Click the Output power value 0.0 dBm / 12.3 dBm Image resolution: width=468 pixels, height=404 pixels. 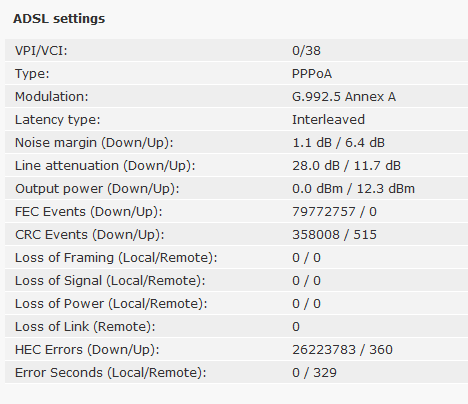coord(353,189)
